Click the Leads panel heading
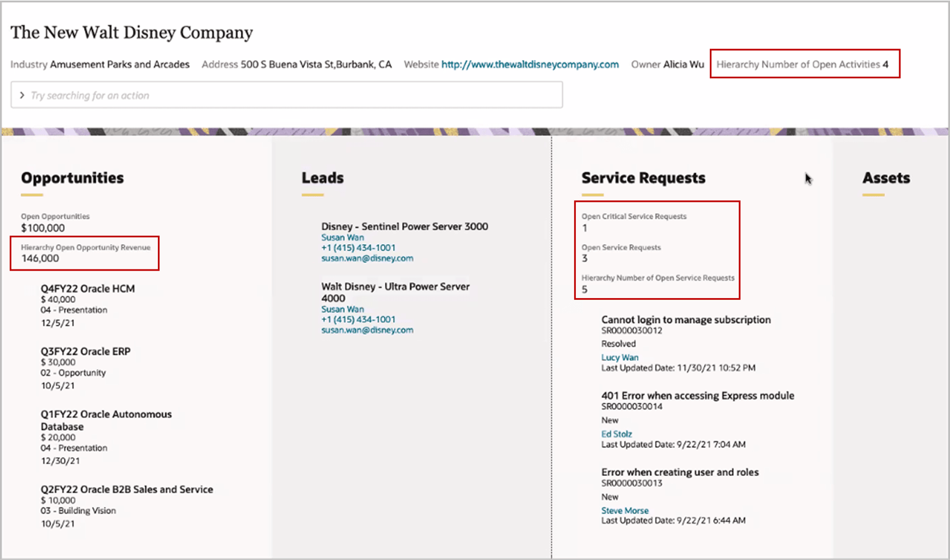Image resolution: width=950 pixels, height=560 pixels. [x=323, y=178]
